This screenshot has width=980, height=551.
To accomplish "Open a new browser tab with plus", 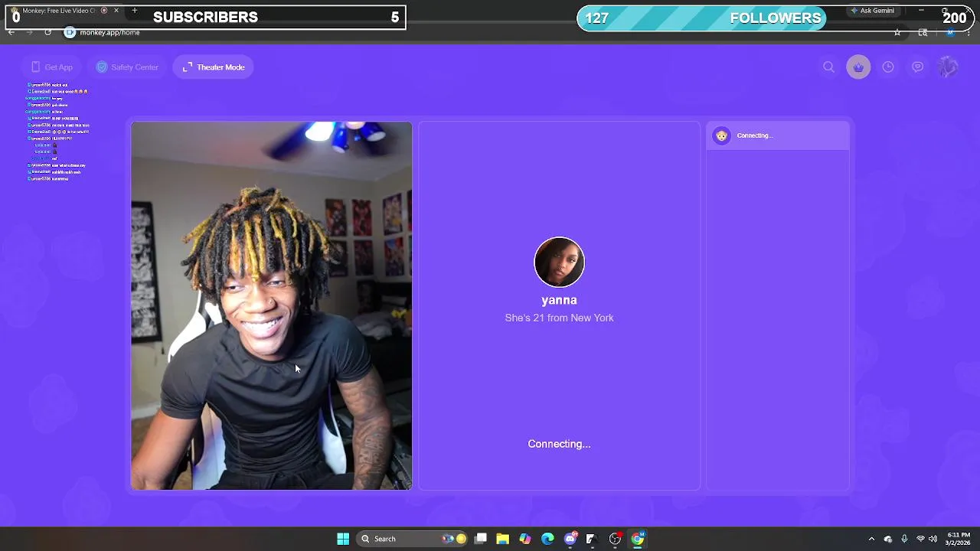I will [x=135, y=11].
